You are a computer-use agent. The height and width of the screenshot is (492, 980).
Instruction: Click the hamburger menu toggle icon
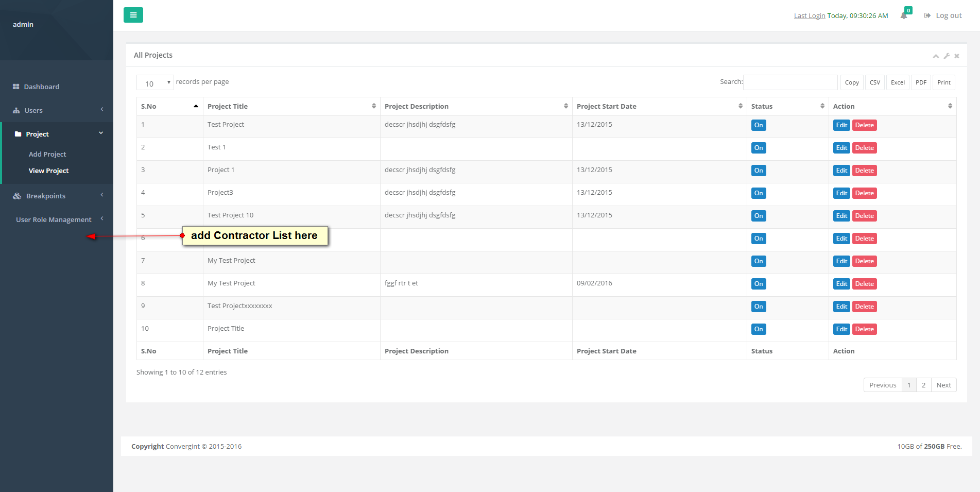coord(133,15)
